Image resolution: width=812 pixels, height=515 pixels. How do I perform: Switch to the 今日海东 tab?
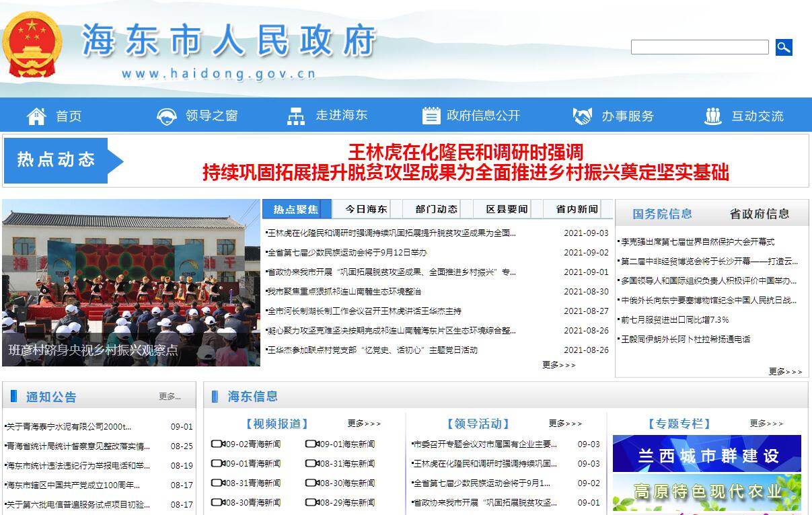366,209
